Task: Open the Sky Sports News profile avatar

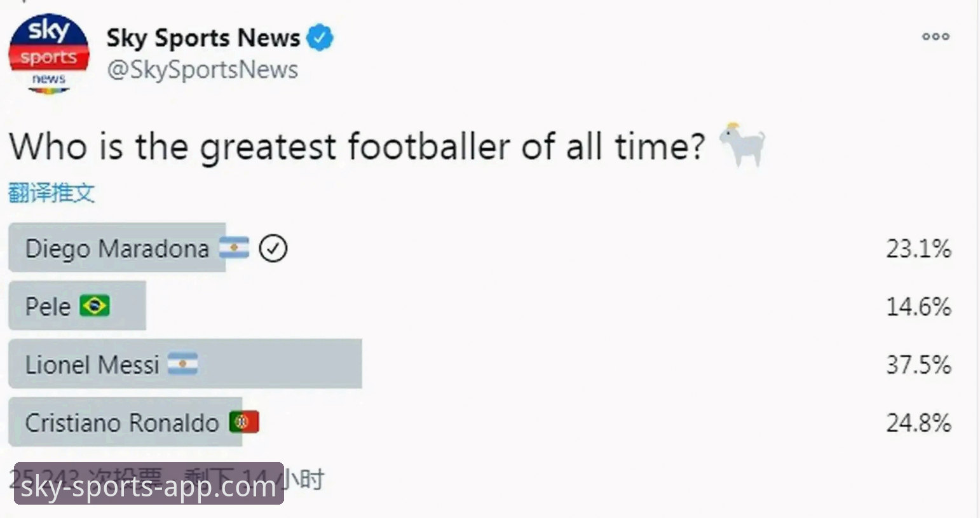Action: (49, 55)
